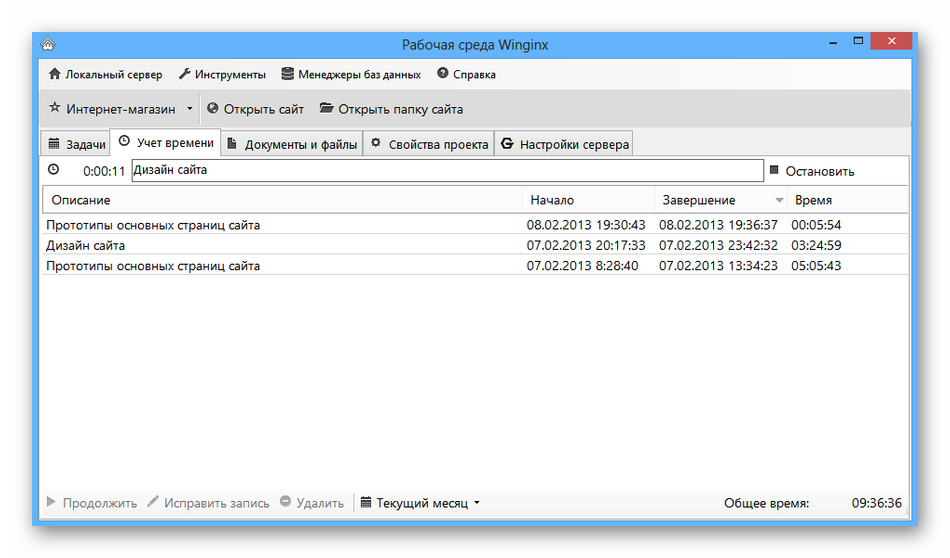
Task: Open the Настройки сервера tab
Action: tap(565, 144)
